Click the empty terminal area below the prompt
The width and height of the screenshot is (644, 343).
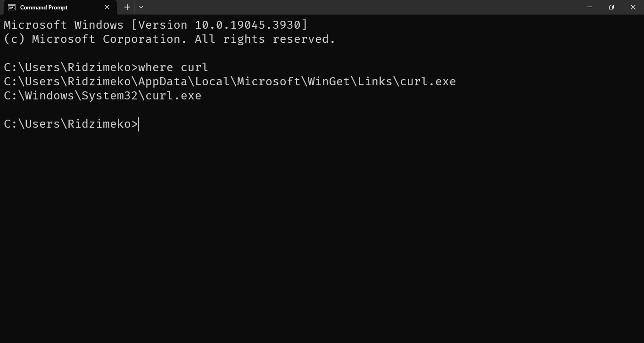click(x=322, y=236)
